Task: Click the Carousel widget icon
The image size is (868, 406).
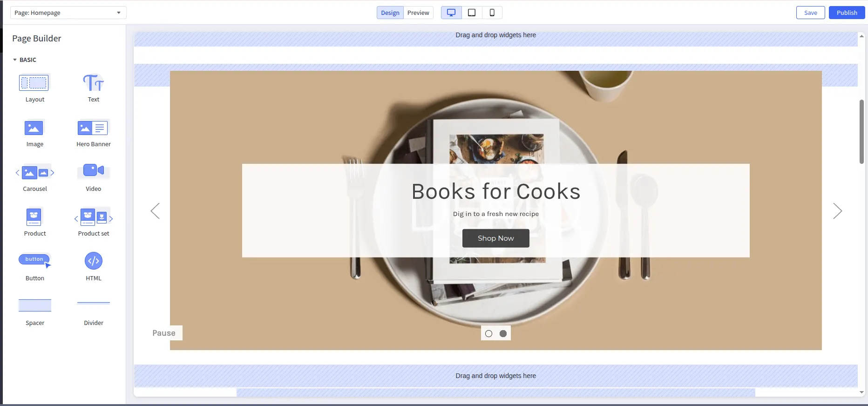Action: [35, 172]
